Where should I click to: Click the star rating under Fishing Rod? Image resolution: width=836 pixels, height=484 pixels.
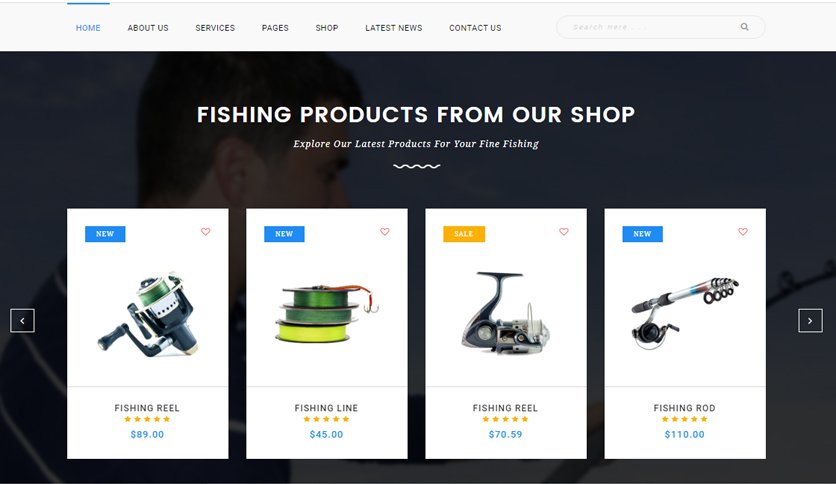click(685, 419)
